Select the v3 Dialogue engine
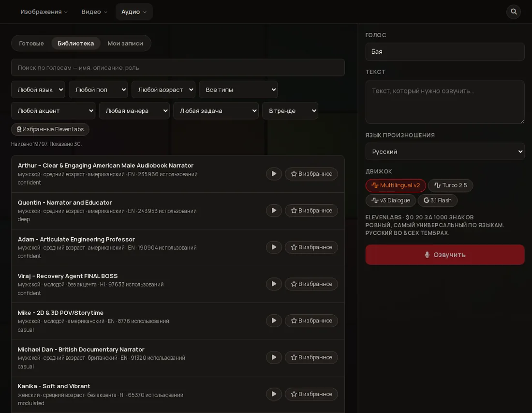Viewport: 532px width, 413px height. tap(390, 200)
